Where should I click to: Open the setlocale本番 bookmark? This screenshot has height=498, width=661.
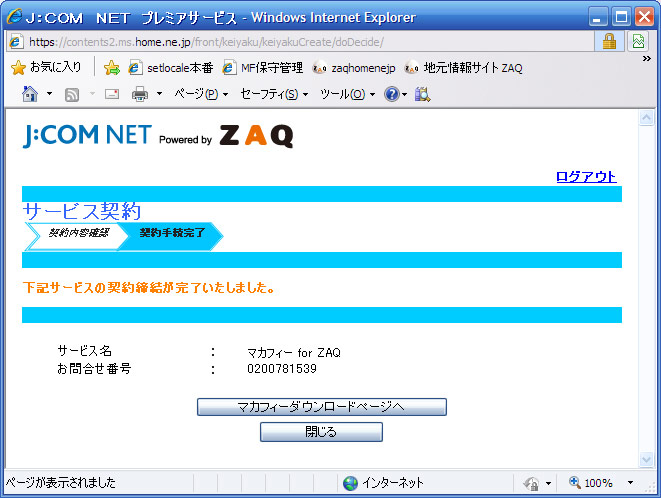point(171,67)
